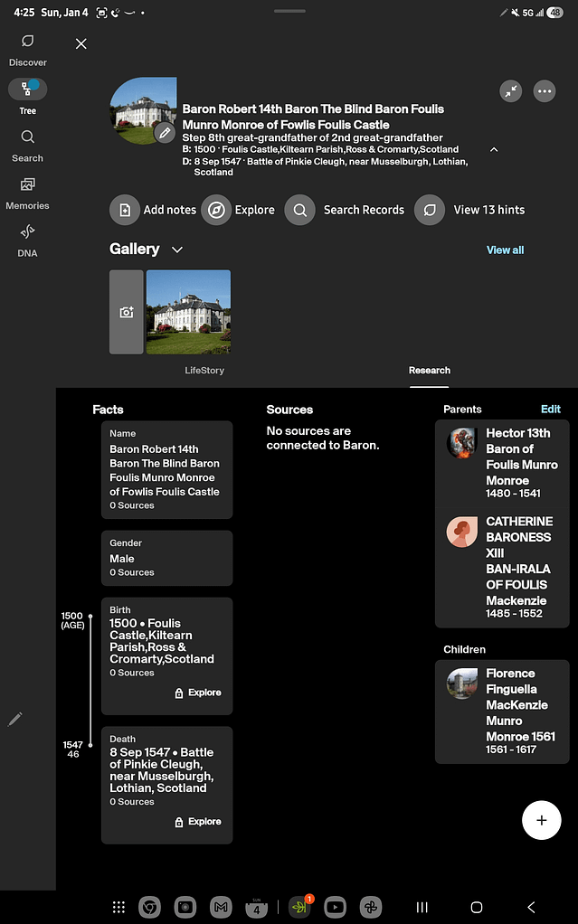Image resolution: width=578 pixels, height=924 pixels.
Task: Select the Research tab
Action: click(429, 371)
